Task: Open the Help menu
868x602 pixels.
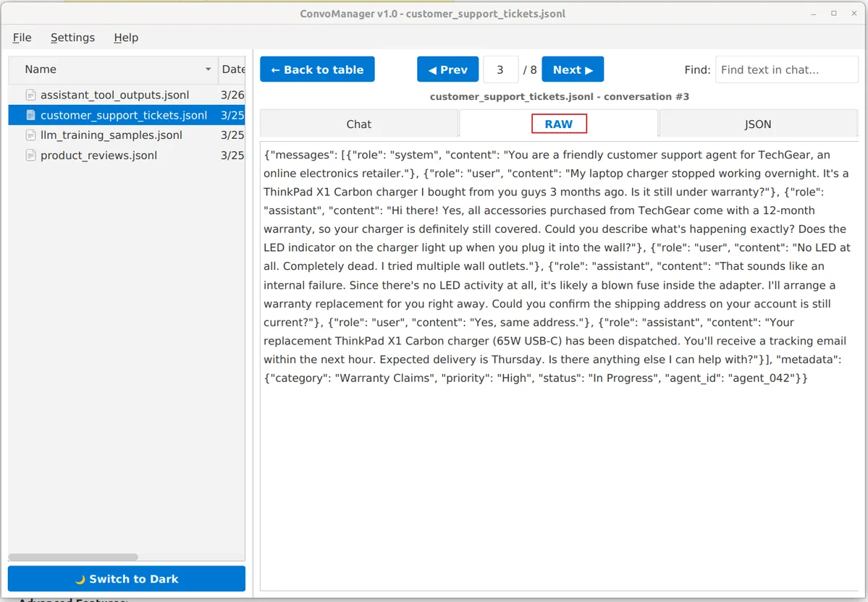Action: [x=126, y=38]
